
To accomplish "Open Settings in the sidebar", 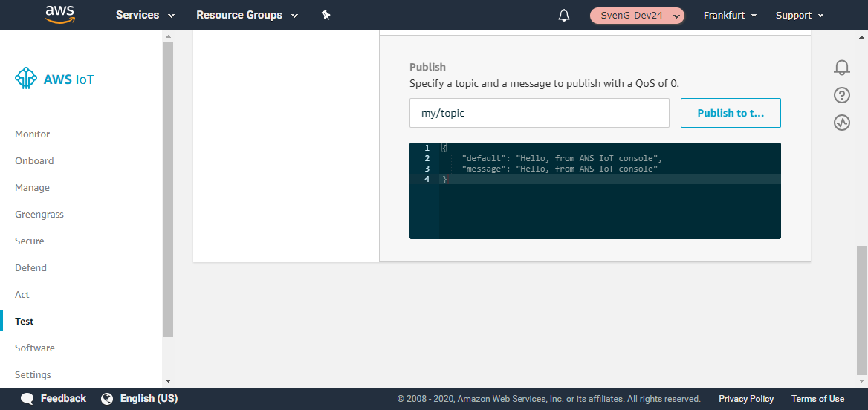I will (x=33, y=374).
